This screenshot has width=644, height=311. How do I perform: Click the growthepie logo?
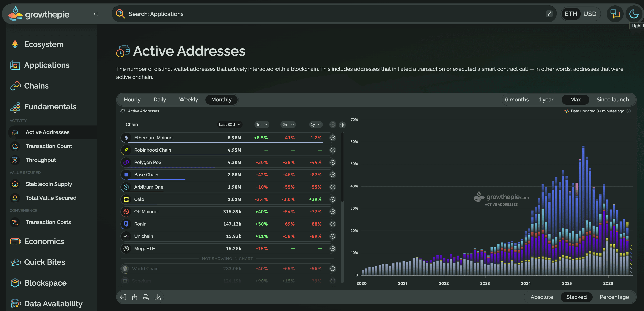(x=39, y=14)
